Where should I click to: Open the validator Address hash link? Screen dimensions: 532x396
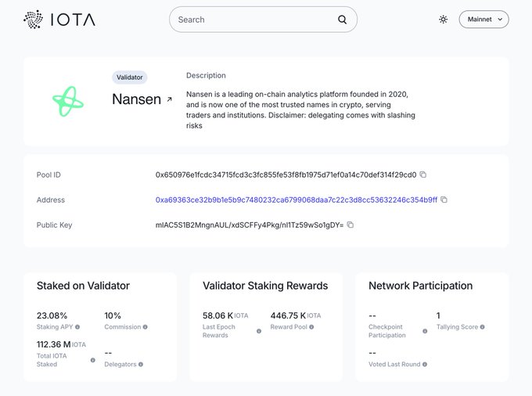297,200
